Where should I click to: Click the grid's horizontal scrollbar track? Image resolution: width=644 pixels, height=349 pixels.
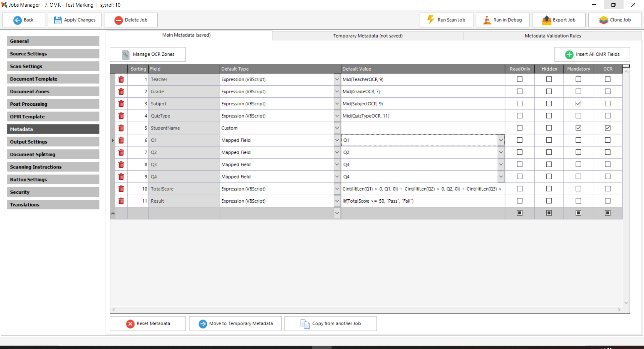(x=366, y=310)
